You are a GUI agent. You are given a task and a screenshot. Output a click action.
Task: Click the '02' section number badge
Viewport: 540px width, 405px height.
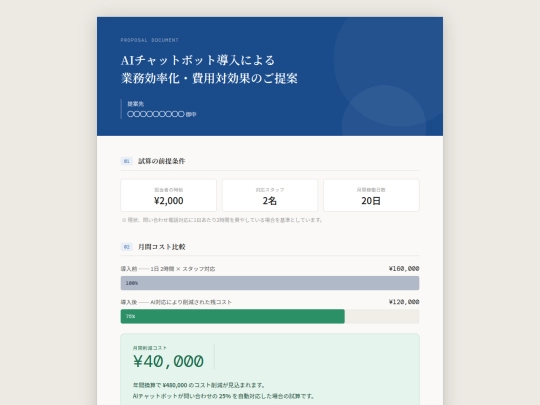[x=126, y=247]
